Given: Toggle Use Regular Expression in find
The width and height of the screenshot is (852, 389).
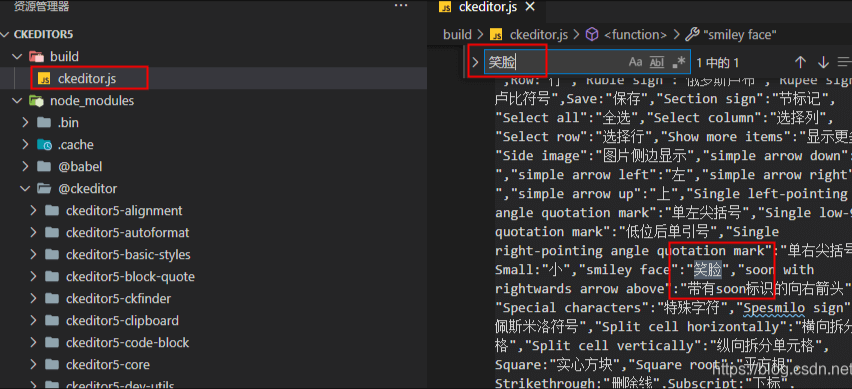Looking at the screenshot, I should pos(679,62).
